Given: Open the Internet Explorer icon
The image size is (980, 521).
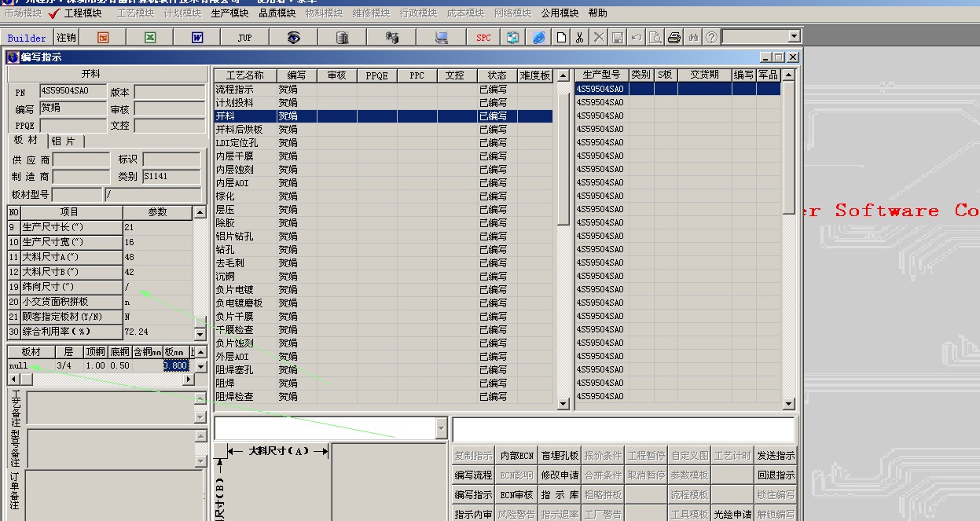Looking at the screenshot, I should click(x=538, y=37).
